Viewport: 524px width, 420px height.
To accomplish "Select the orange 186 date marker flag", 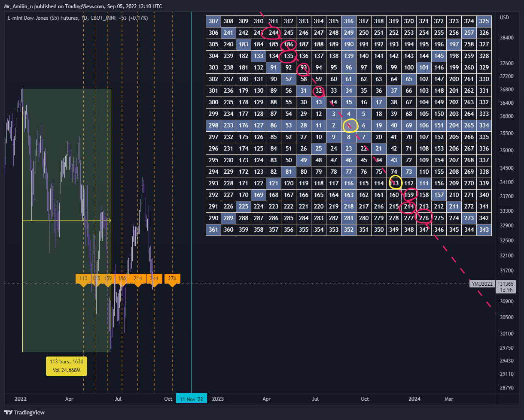I will point(122,279).
